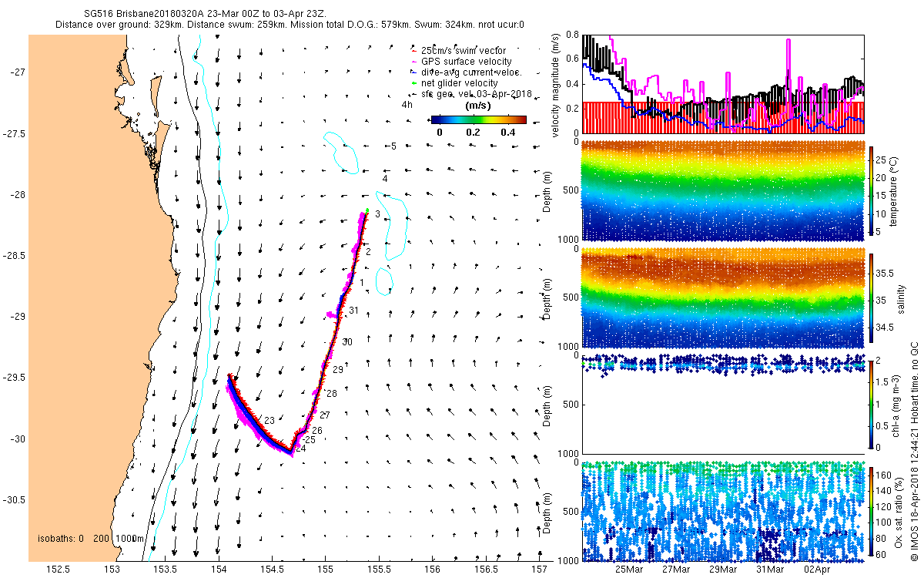The width and height of the screenshot is (924, 578).
Task: Click the '-28.5' latitude axis label
Action: tap(15, 256)
